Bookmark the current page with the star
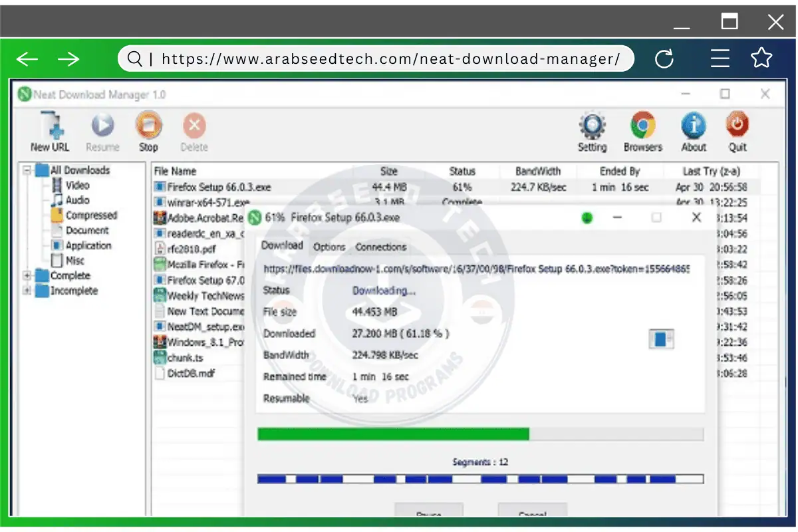The height and width of the screenshot is (532, 798). coord(761,59)
